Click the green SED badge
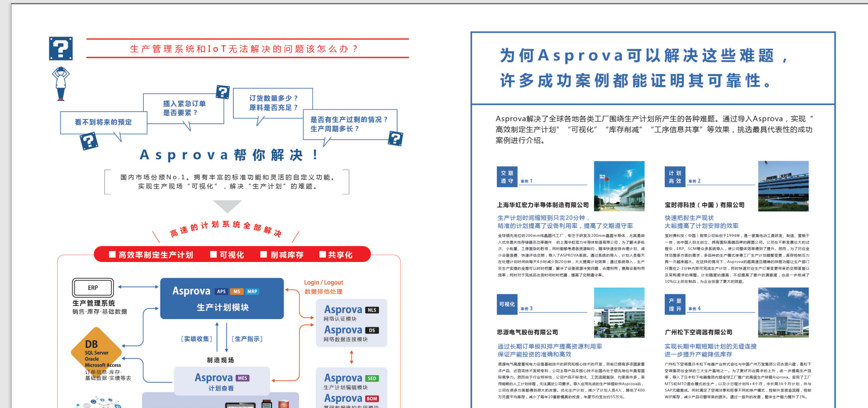This screenshot has width=868, height=408. [372, 379]
